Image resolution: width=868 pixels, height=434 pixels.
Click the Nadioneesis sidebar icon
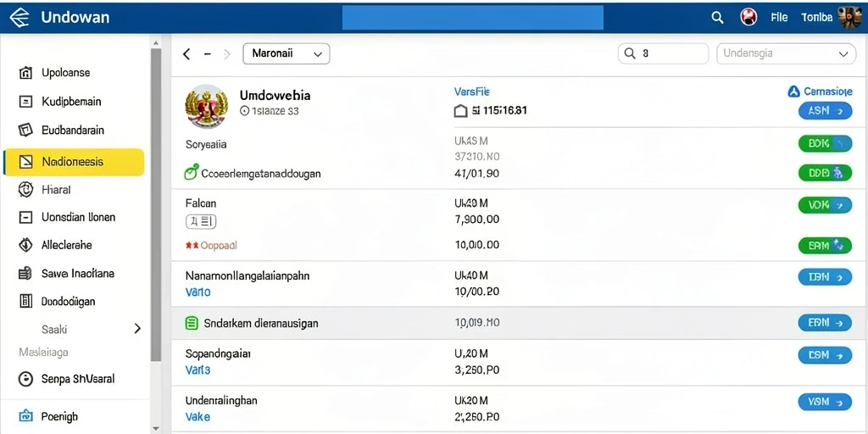pyautogui.click(x=25, y=162)
